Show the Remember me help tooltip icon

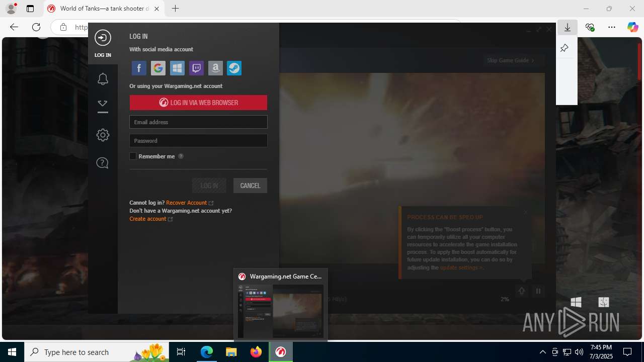(x=181, y=156)
